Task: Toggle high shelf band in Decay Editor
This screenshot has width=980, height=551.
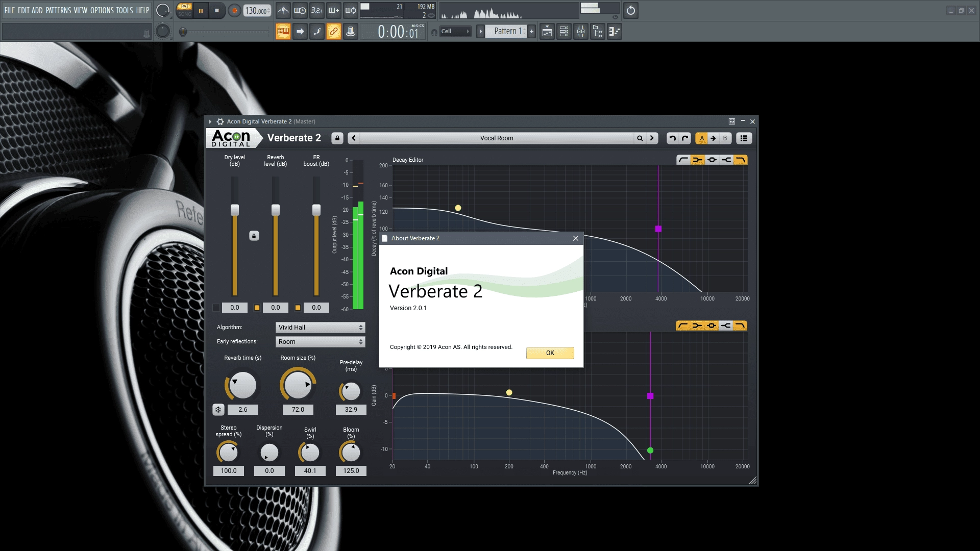Action: coord(726,160)
